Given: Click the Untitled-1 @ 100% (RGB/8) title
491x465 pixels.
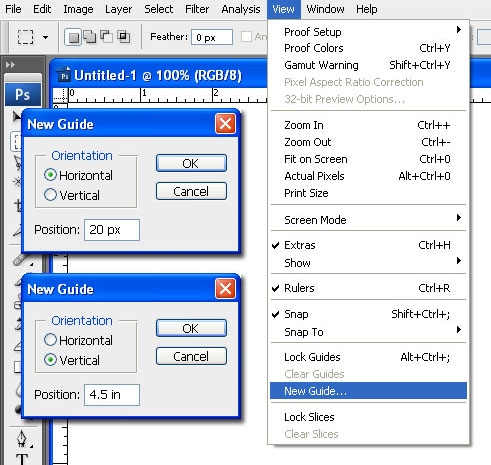Looking at the screenshot, I should click(158, 75).
